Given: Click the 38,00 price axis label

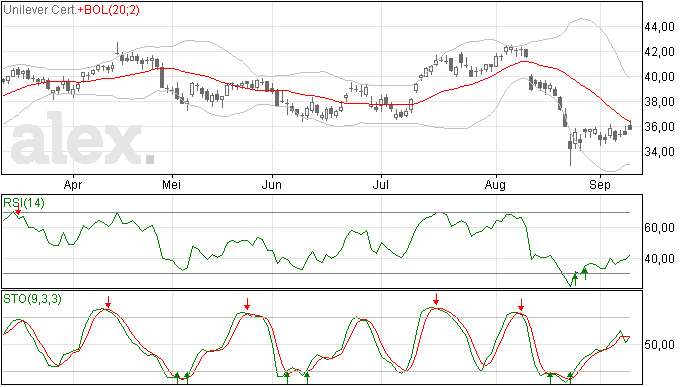Looking at the screenshot, I should [659, 102].
